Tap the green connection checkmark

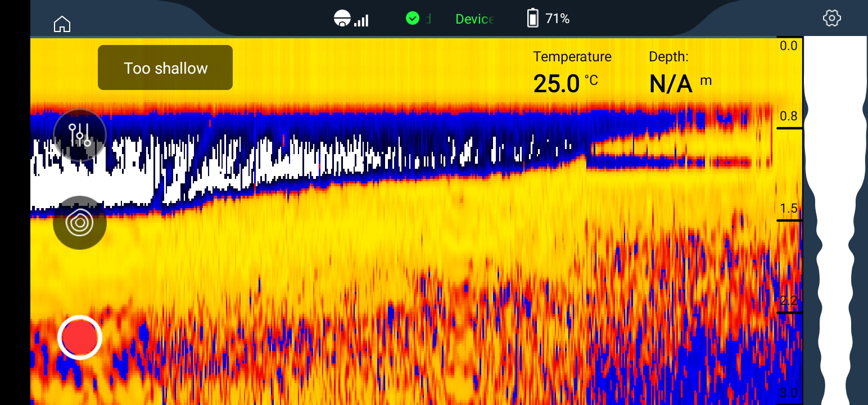coord(413,19)
